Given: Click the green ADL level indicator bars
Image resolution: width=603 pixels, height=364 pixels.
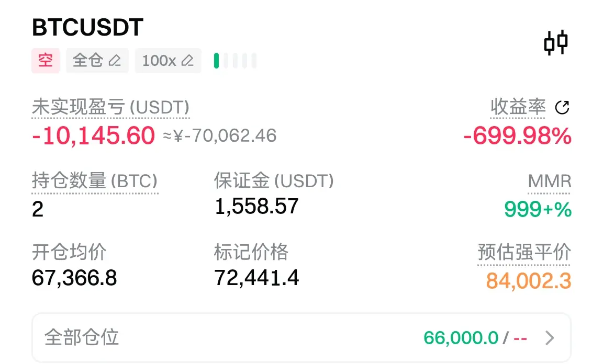Looking at the screenshot, I should coord(235,61).
